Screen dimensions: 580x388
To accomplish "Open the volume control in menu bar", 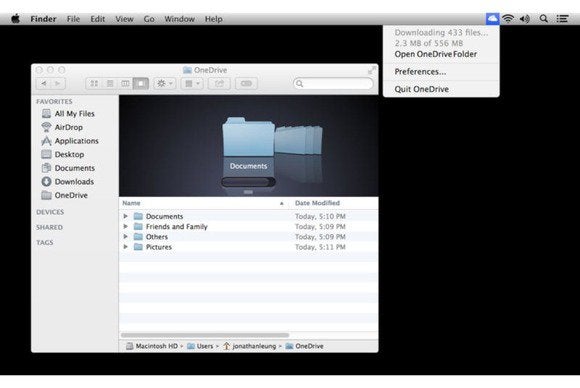I will 525,18.
